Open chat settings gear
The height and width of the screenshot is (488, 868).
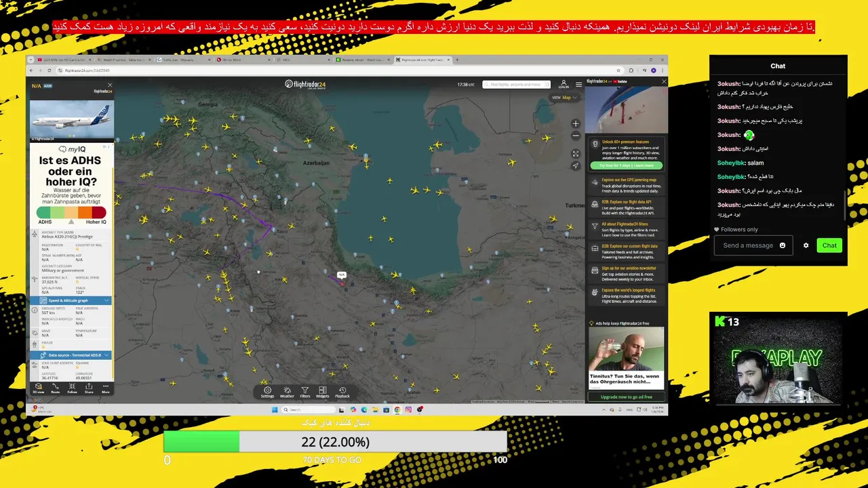(x=806, y=245)
